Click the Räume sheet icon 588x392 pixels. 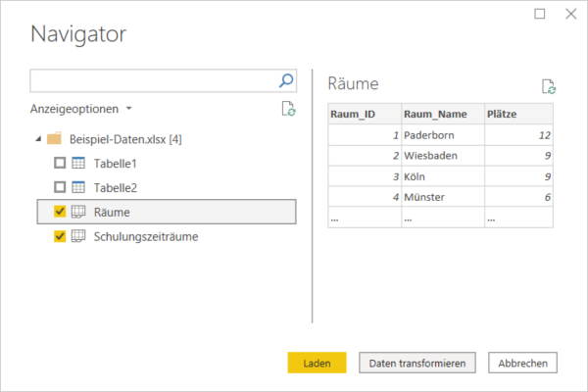tap(78, 212)
